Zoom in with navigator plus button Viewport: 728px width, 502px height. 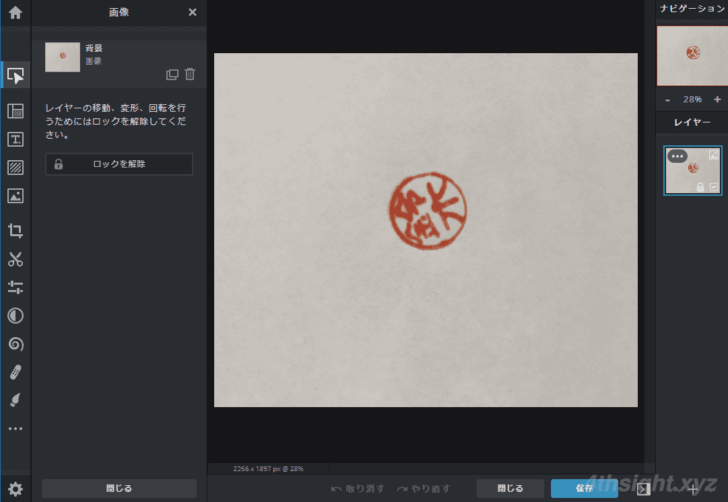pos(717,100)
